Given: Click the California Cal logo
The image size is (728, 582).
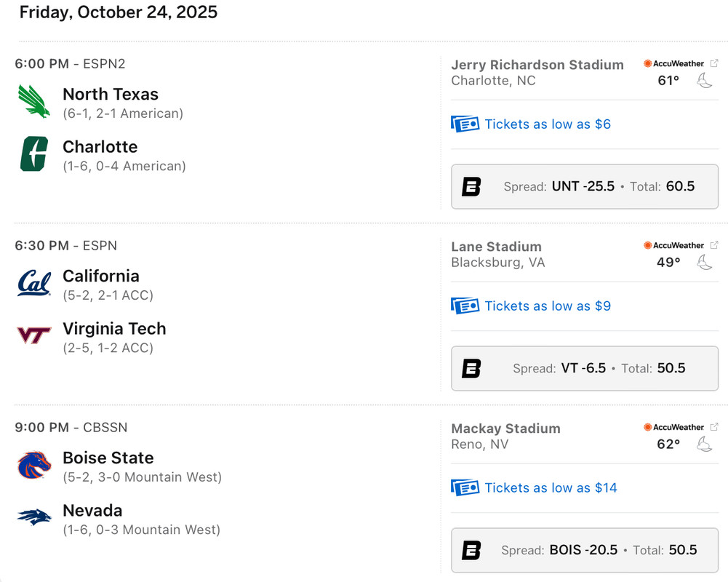Looking at the screenshot, I should [34, 283].
